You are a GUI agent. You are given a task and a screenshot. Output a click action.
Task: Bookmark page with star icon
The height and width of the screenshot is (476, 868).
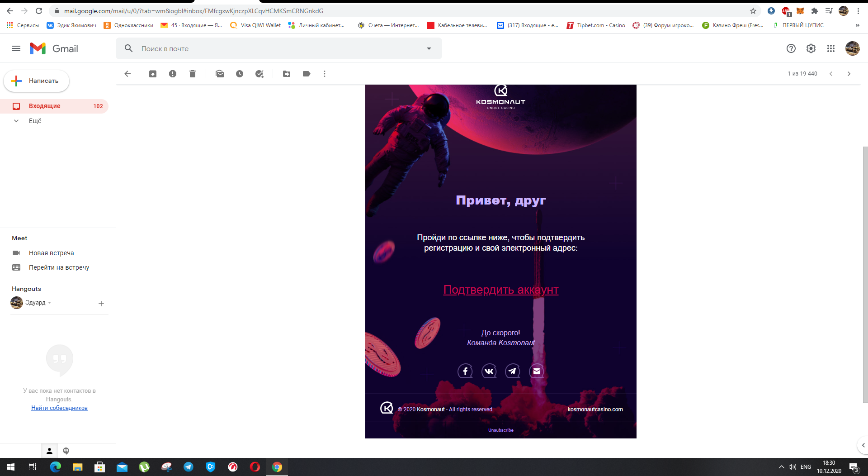[753, 11]
